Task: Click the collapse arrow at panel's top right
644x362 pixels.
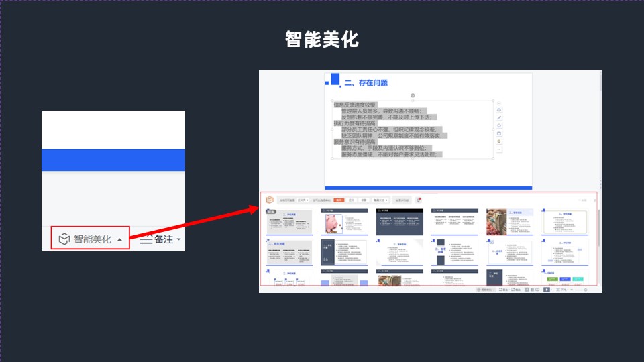Action: (x=595, y=200)
